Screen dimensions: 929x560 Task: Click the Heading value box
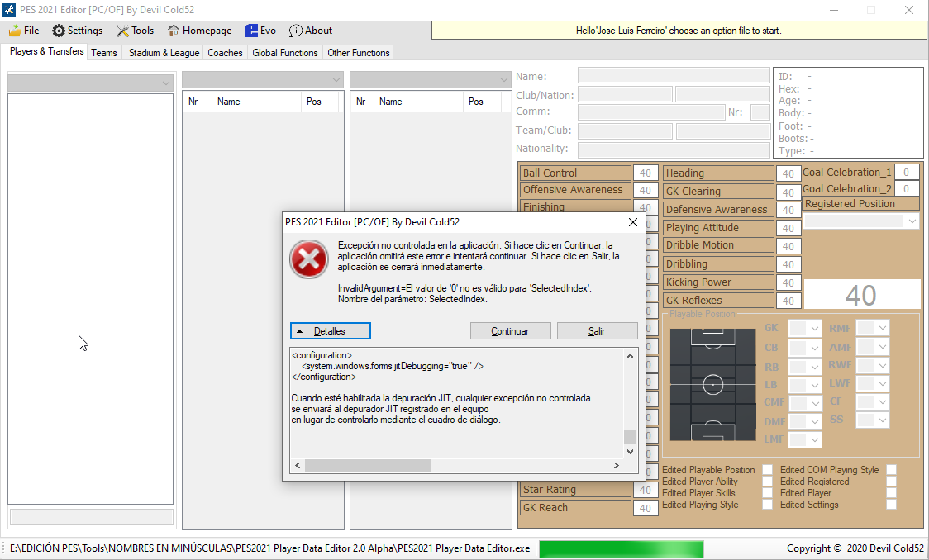[x=788, y=173]
